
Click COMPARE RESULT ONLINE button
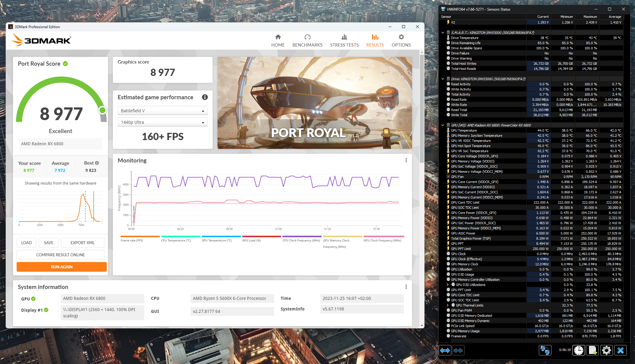(x=61, y=255)
